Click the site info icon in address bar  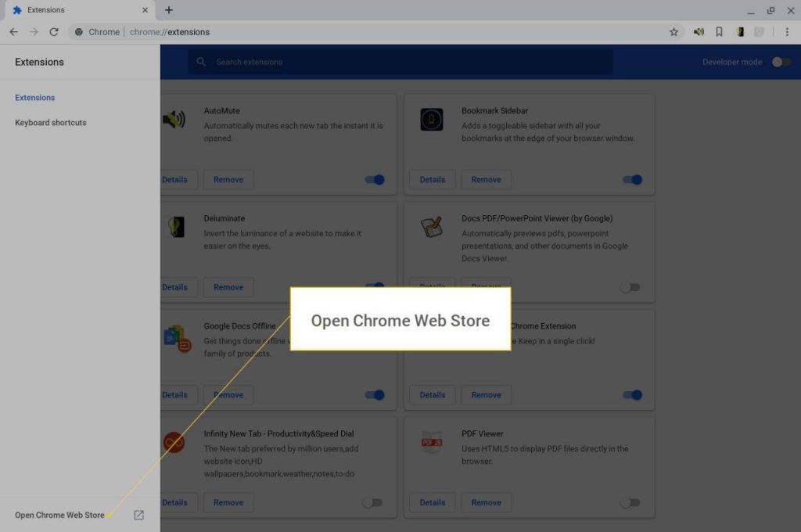79,31
